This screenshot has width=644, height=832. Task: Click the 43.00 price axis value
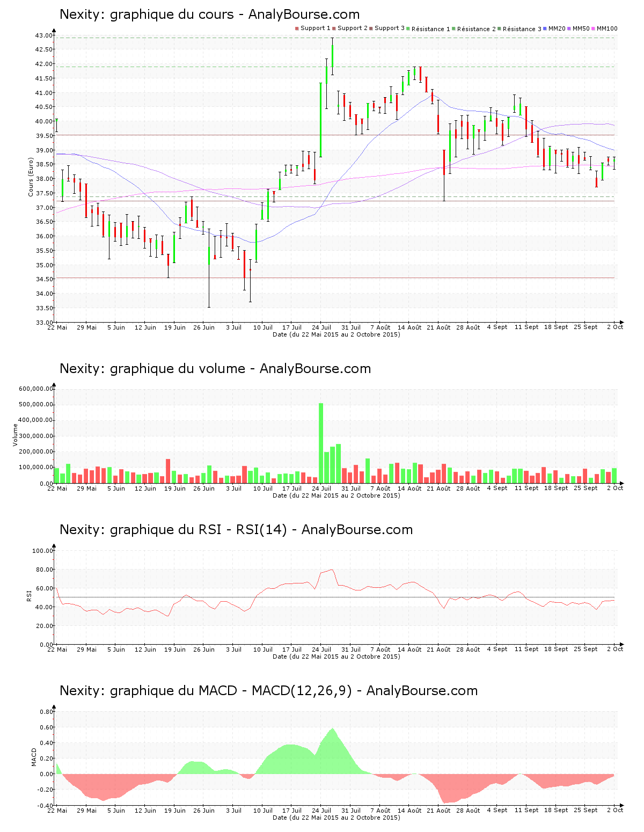(x=44, y=35)
